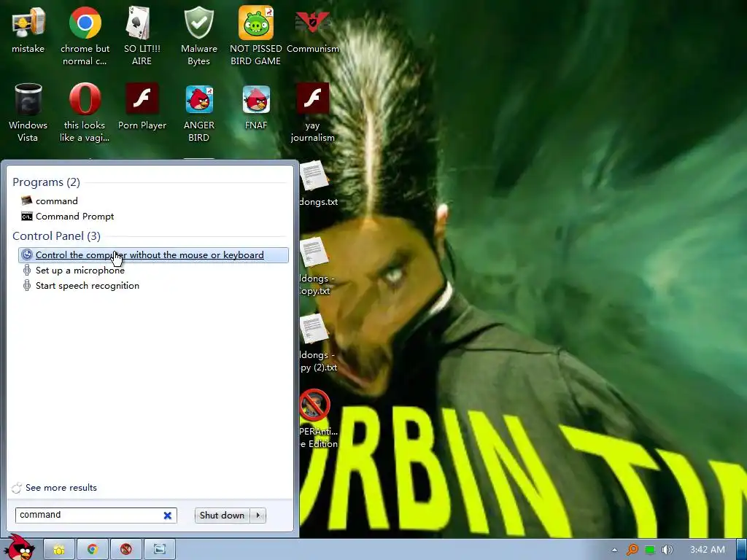Launch 'NOT PISSED BIRD GAME' shortcut
Viewport: 747px width, 560px height.
point(256,36)
